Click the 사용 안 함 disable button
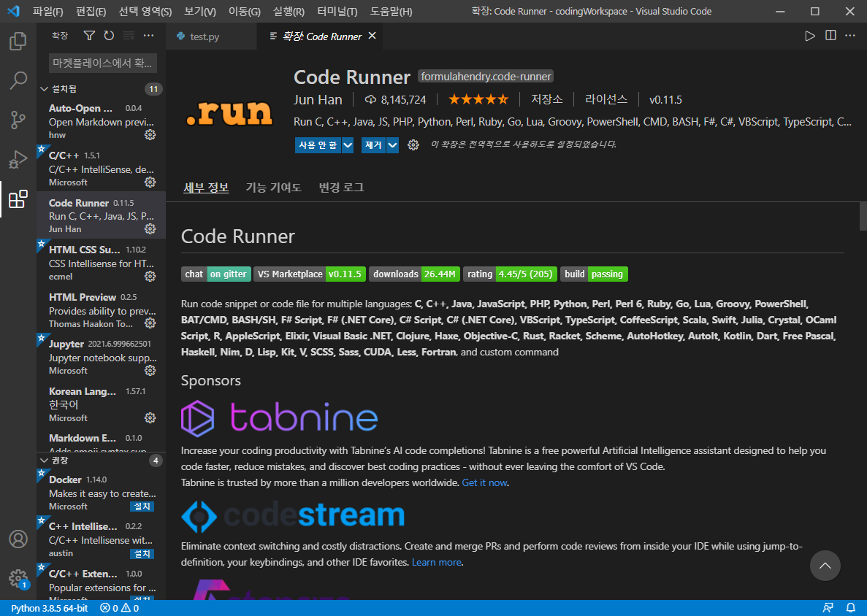867x616 pixels. click(318, 145)
